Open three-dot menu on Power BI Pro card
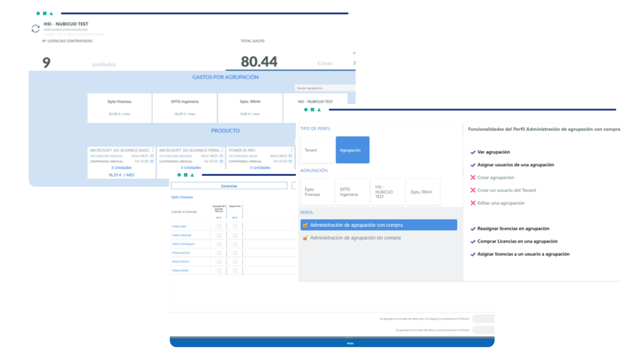 (x=291, y=150)
